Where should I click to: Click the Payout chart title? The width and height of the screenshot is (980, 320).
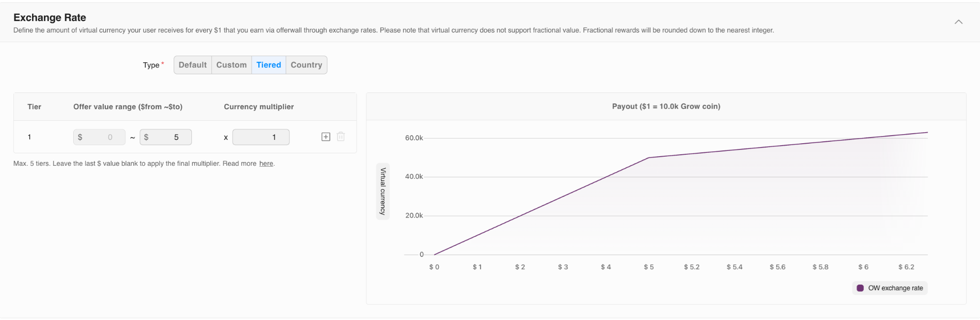click(666, 106)
